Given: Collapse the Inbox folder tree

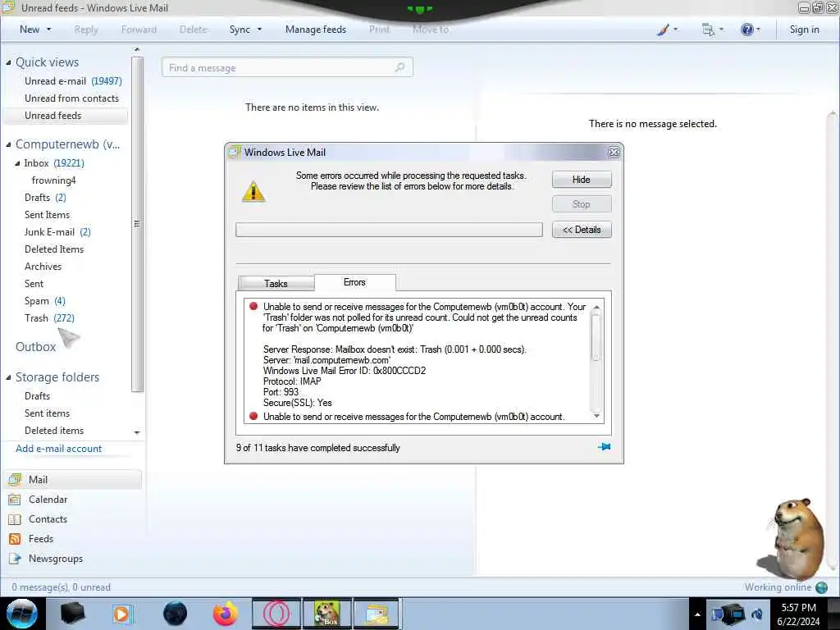Looking at the screenshot, I should [x=17, y=163].
